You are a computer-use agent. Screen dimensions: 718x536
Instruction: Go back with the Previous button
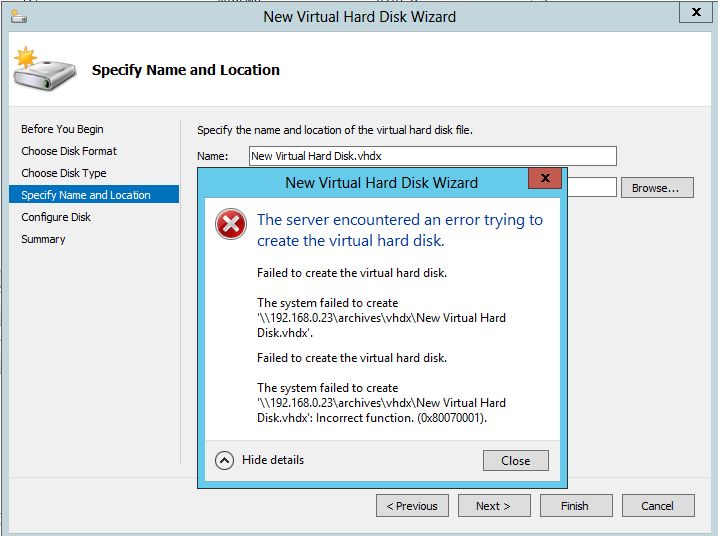click(412, 506)
